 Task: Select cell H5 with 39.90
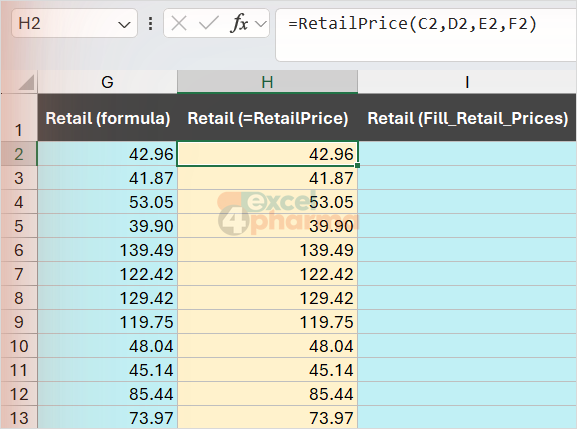pos(268,226)
